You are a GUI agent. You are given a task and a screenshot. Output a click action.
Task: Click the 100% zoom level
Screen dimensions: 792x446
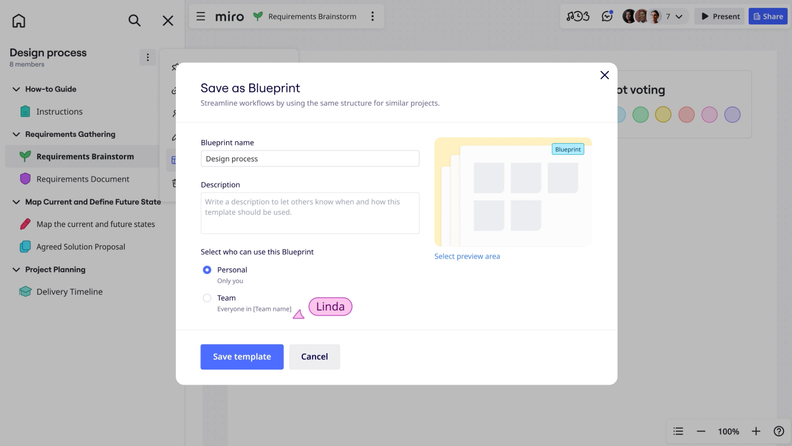[728, 431]
